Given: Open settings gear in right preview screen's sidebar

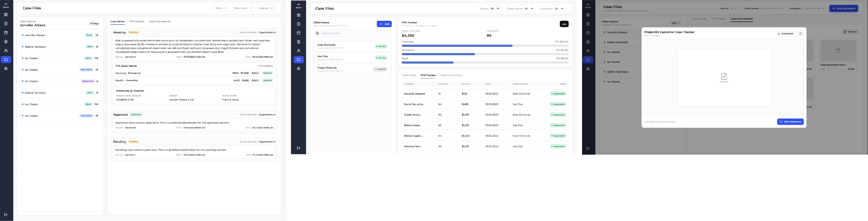Looking at the screenshot, I should pyautogui.click(x=588, y=69).
